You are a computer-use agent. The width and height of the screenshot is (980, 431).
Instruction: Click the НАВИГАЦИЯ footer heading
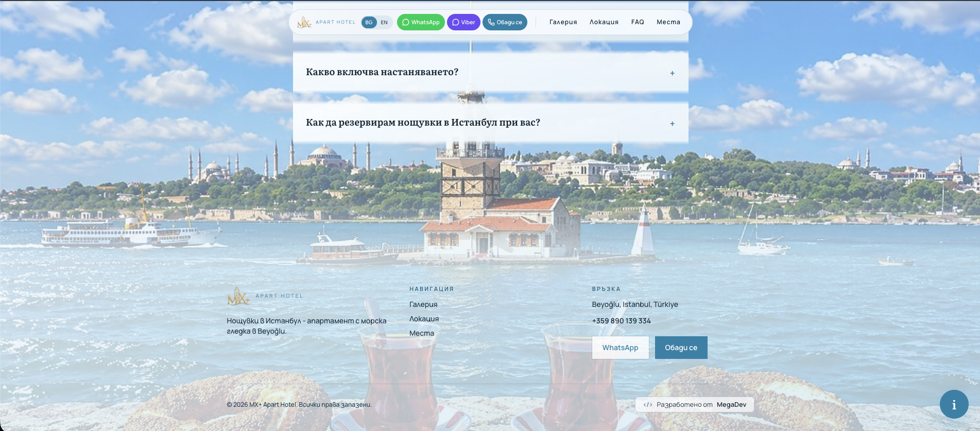pos(432,289)
